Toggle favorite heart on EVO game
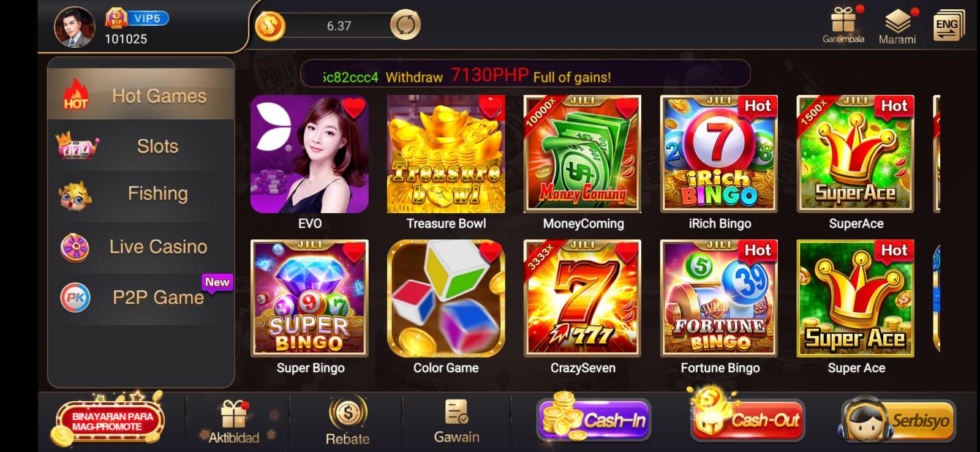The width and height of the screenshot is (980, 452). coord(353,108)
